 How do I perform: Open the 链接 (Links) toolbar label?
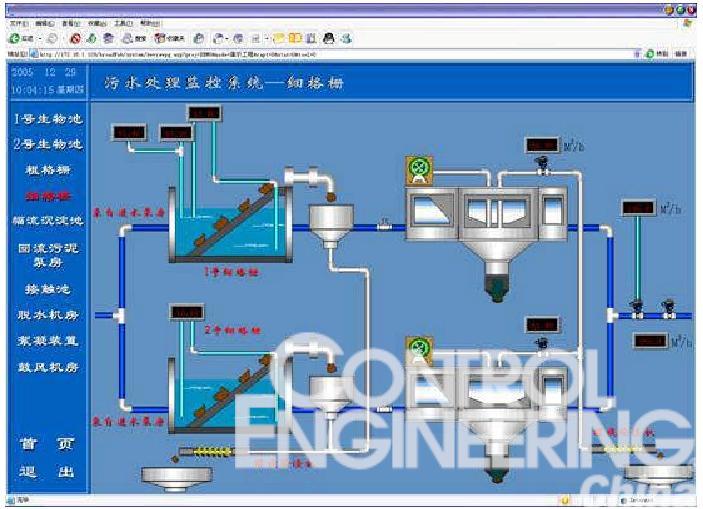coord(681,54)
